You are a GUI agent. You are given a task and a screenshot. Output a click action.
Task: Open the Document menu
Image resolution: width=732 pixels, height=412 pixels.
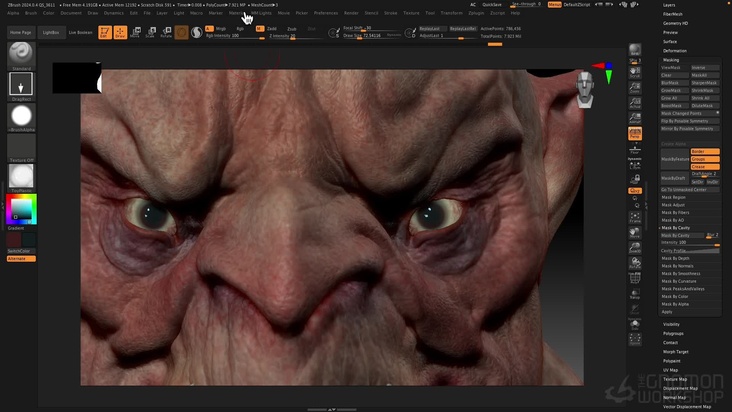coord(71,13)
